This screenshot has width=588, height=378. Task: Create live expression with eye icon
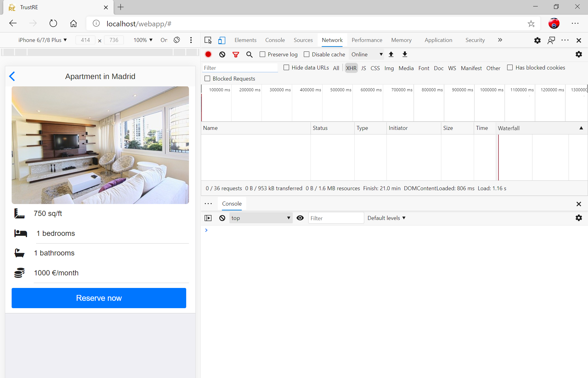pyautogui.click(x=300, y=218)
